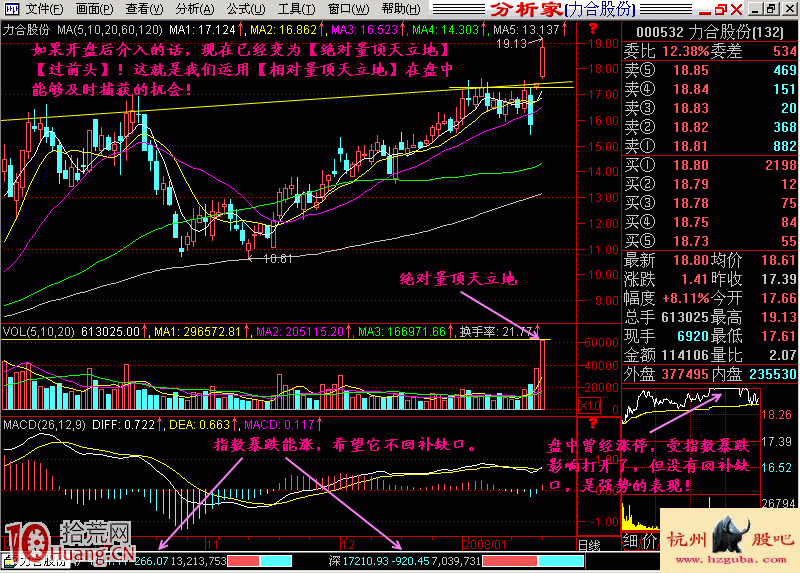Click the 均价 18.61 value
Screen dimensions: 800x573
click(779, 260)
